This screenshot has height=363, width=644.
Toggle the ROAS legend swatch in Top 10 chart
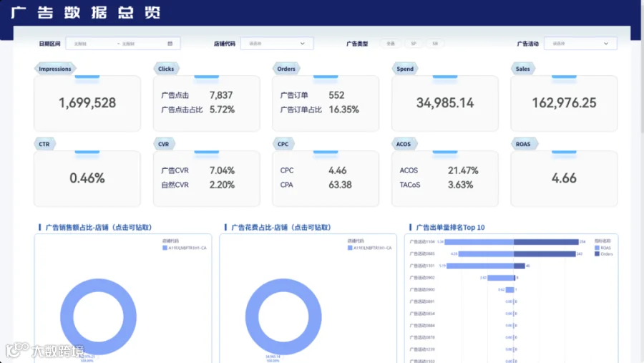tap(597, 248)
